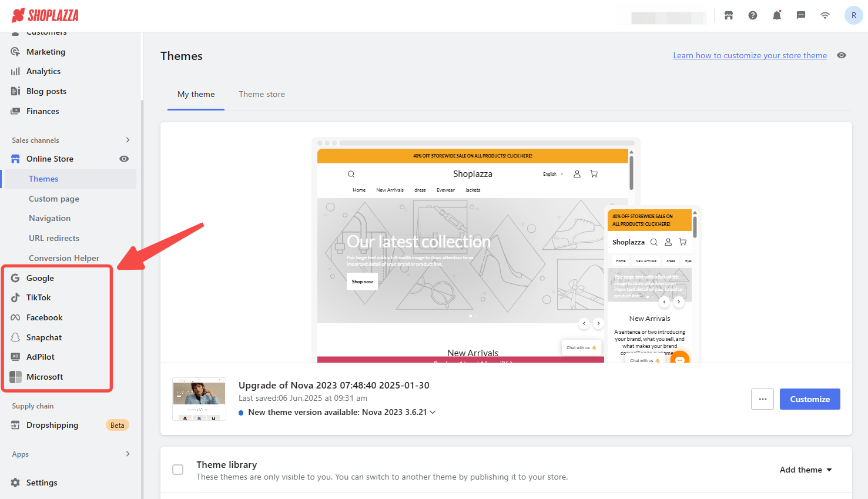Expand the Sales channels chevron
The height and width of the screenshot is (499, 868).
coord(128,140)
